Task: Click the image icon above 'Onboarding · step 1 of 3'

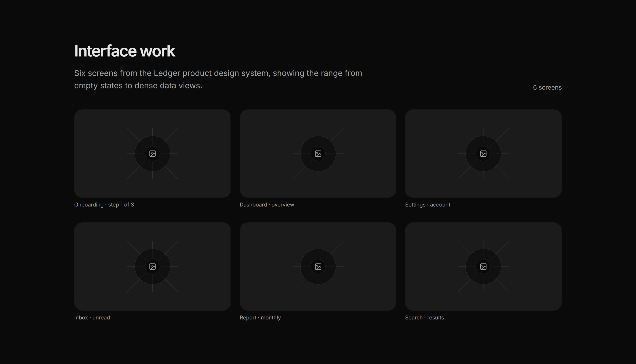Action: point(152,154)
